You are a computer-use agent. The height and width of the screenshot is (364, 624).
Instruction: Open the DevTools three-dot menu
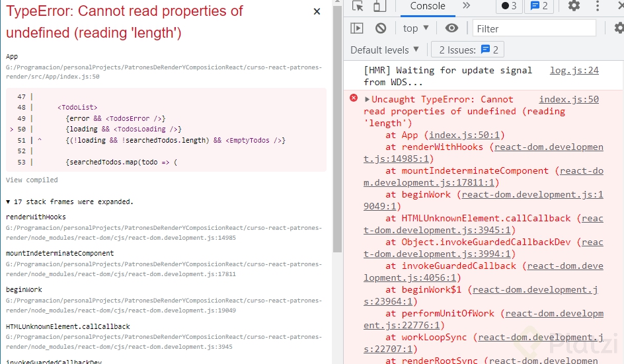click(x=598, y=6)
